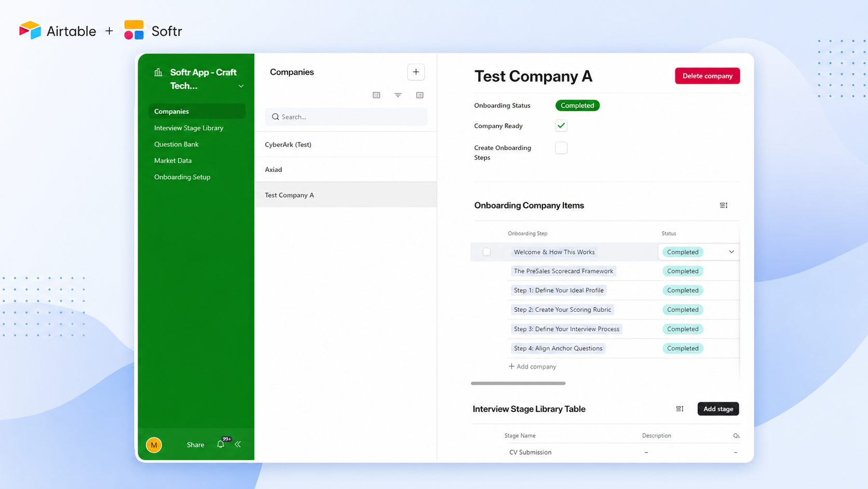Viewport: 868px width, 489px height.
Task: Select CyberArk (Test) in companies list
Action: [x=346, y=144]
